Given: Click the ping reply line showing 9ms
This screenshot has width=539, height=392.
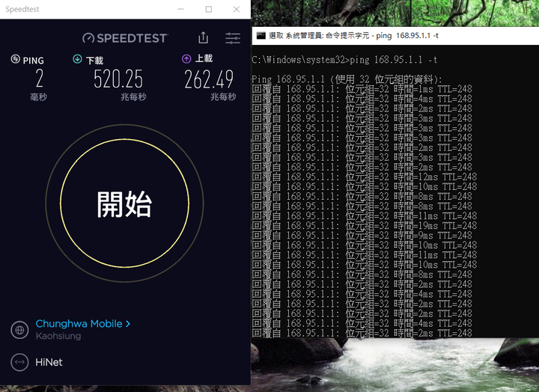Looking at the screenshot, I should tap(362, 236).
